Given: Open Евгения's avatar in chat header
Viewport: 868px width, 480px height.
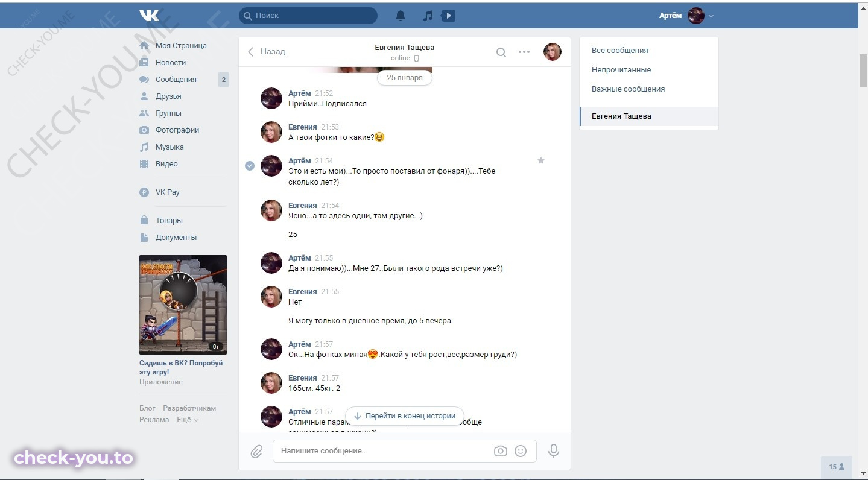Looking at the screenshot, I should tap(553, 52).
